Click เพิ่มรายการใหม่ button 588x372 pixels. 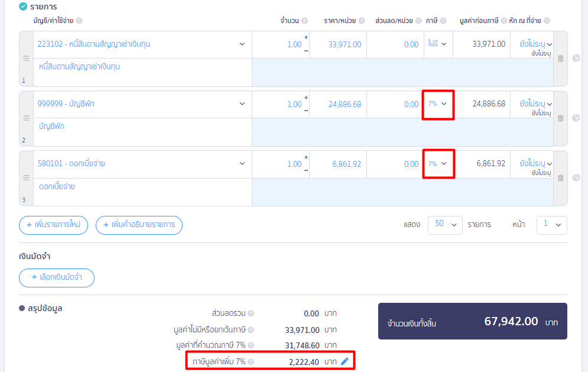pos(54,225)
